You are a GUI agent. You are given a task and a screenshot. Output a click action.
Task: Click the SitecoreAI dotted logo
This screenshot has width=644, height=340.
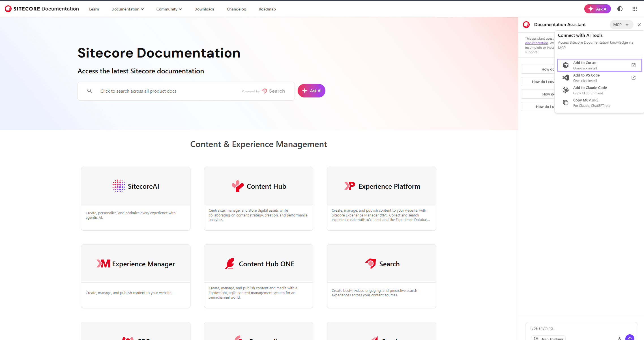coord(119,186)
